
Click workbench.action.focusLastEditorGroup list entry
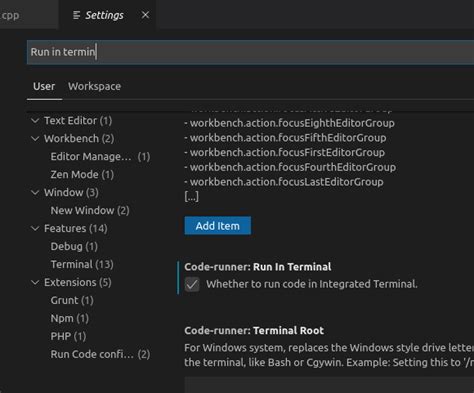pyautogui.click(x=284, y=182)
